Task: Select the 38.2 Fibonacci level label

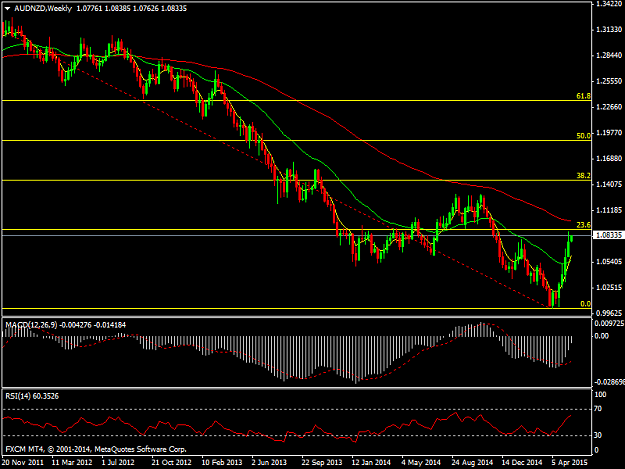Action: (583, 176)
